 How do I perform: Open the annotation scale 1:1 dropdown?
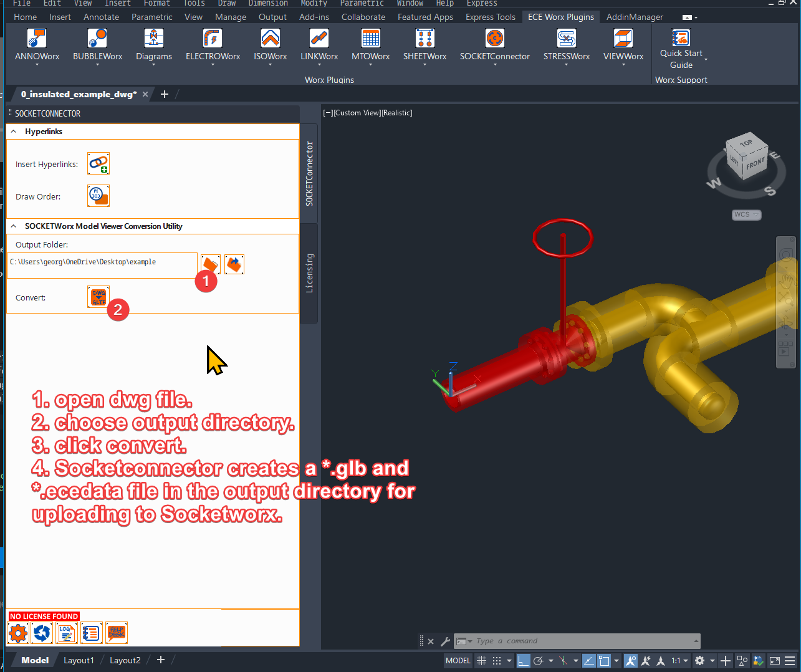(x=679, y=661)
